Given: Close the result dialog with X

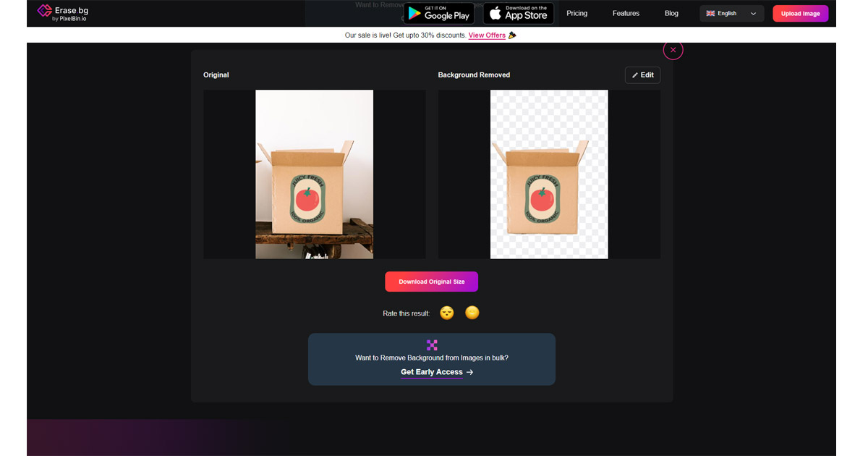Looking at the screenshot, I should pyautogui.click(x=673, y=50).
